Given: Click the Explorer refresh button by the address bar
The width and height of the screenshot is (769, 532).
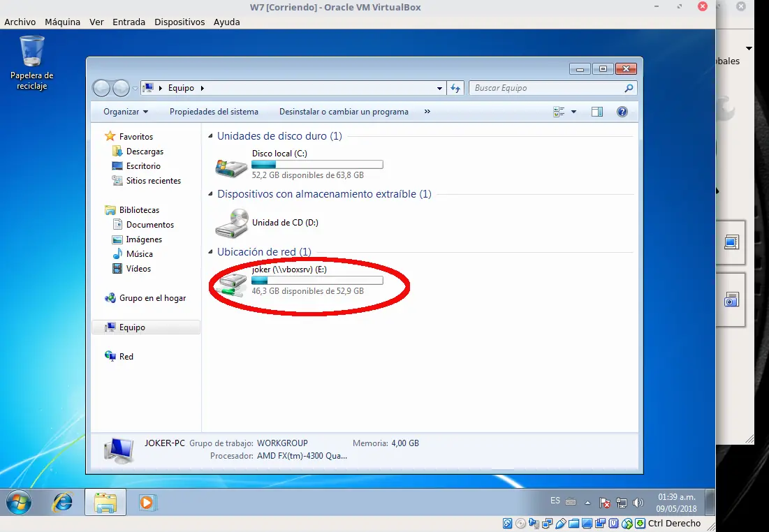Looking at the screenshot, I should [x=455, y=88].
